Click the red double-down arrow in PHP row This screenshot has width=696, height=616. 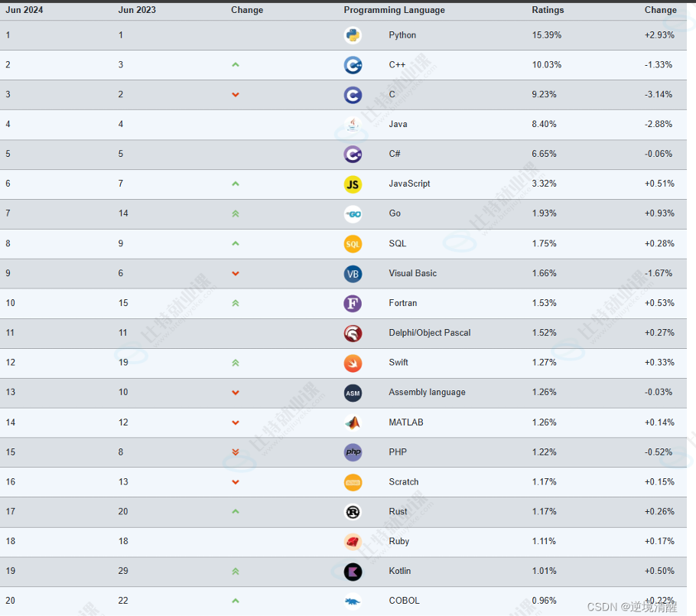[236, 452]
